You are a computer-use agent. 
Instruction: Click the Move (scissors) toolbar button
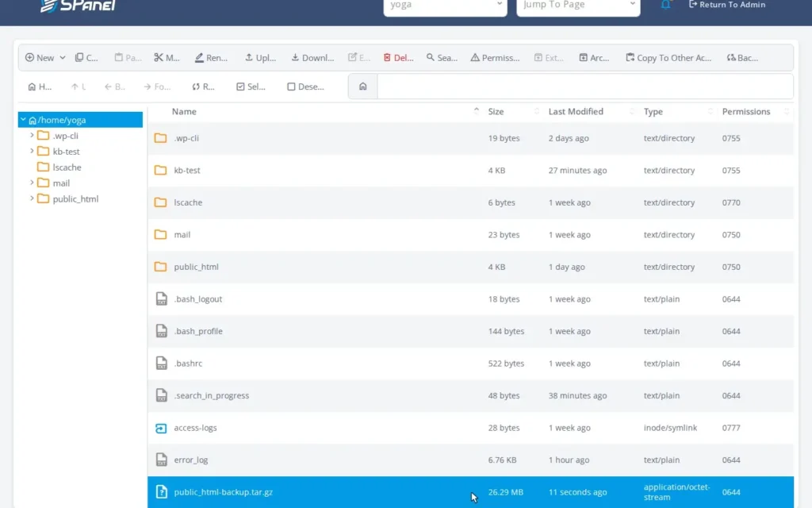pyautogui.click(x=167, y=57)
